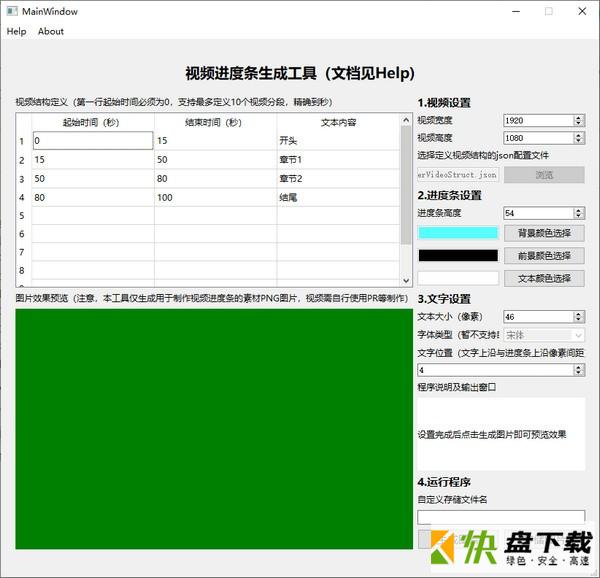Select row 3 start time cell 50
600x578 pixels.
93,179
